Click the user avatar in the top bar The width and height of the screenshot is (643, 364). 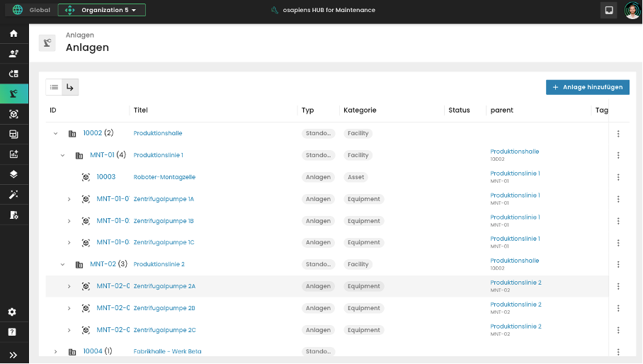tap(632, 11)
